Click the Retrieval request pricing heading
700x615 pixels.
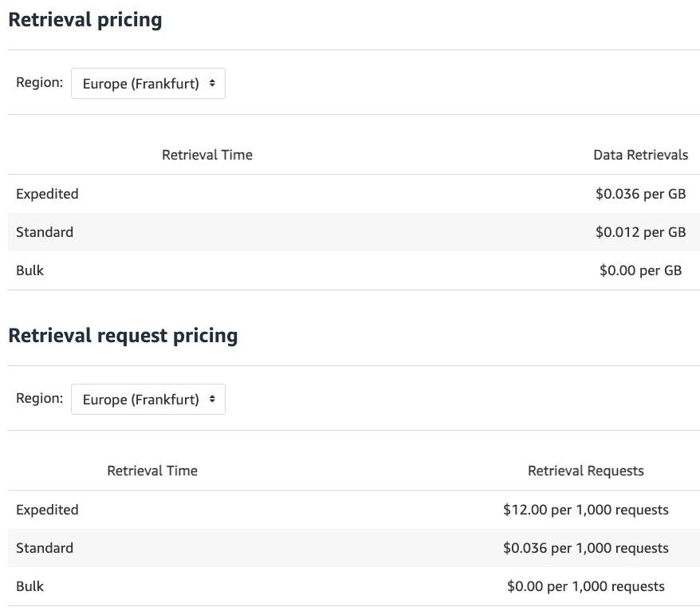[123, 336]
